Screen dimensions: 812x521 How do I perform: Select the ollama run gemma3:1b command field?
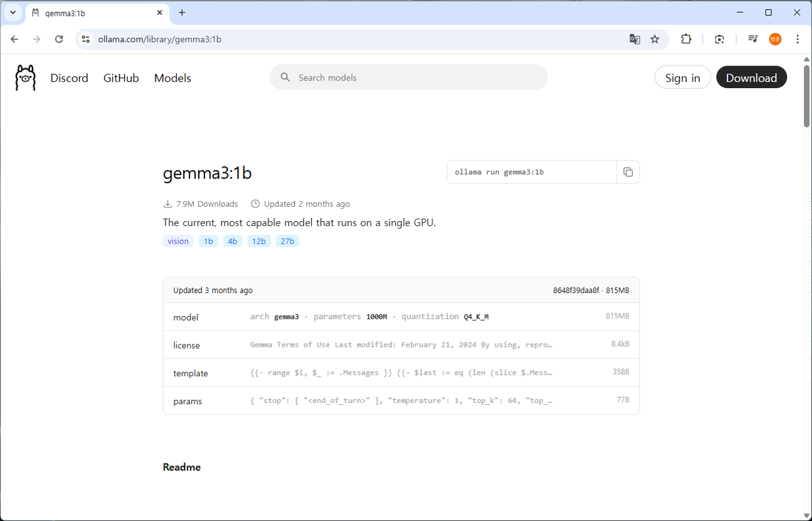(x=532, y=172)
